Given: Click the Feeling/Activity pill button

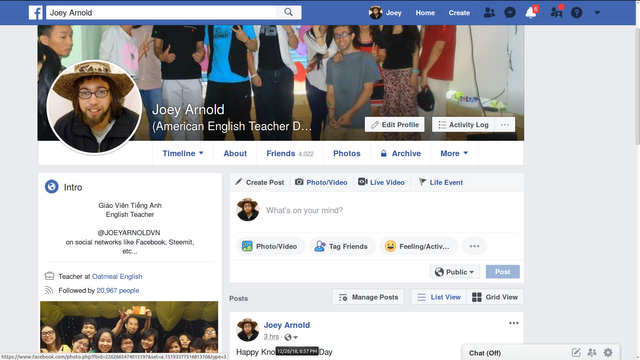Looking at the screenshot, I should (419, 247).
